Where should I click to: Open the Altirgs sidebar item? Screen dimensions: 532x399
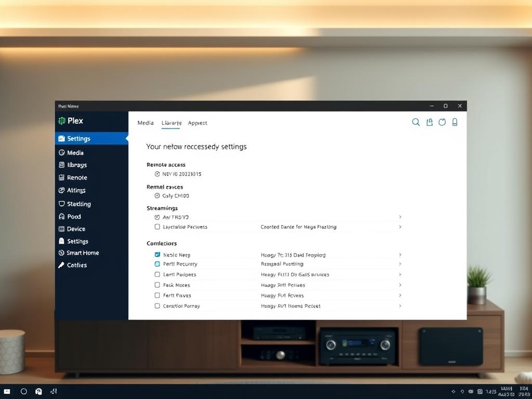pyautogui.click(x=72, y=190)
